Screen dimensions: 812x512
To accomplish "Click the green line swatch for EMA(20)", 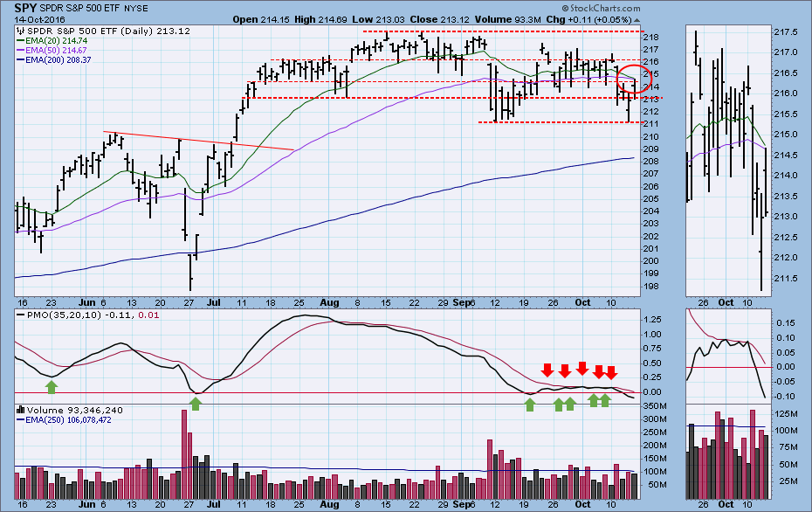I will [x=21, y=41].
